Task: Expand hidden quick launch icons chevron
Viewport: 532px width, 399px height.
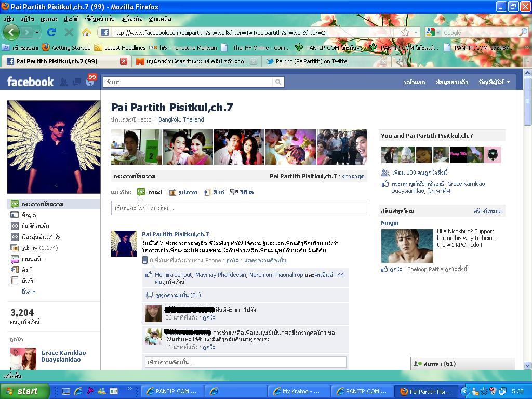Action: 129,389
